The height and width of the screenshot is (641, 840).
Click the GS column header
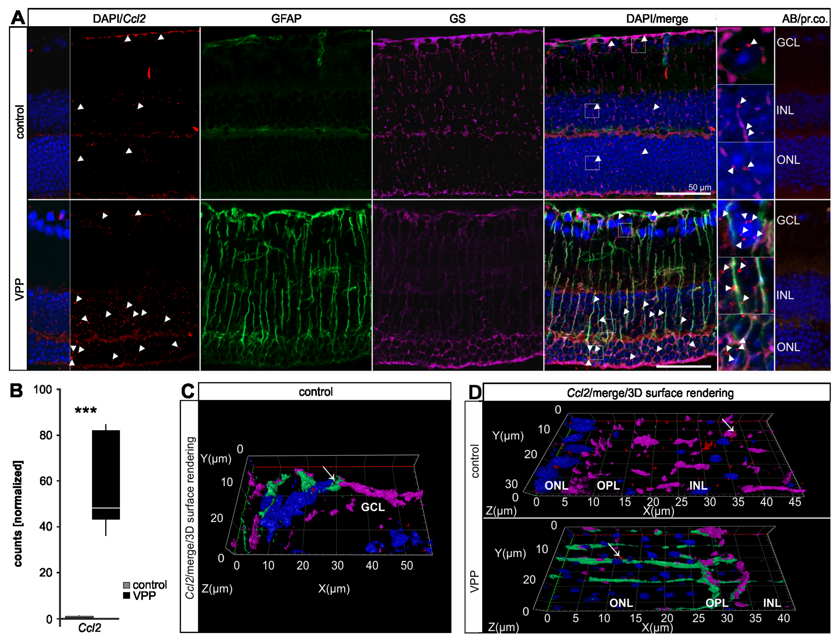pos(457,19)
